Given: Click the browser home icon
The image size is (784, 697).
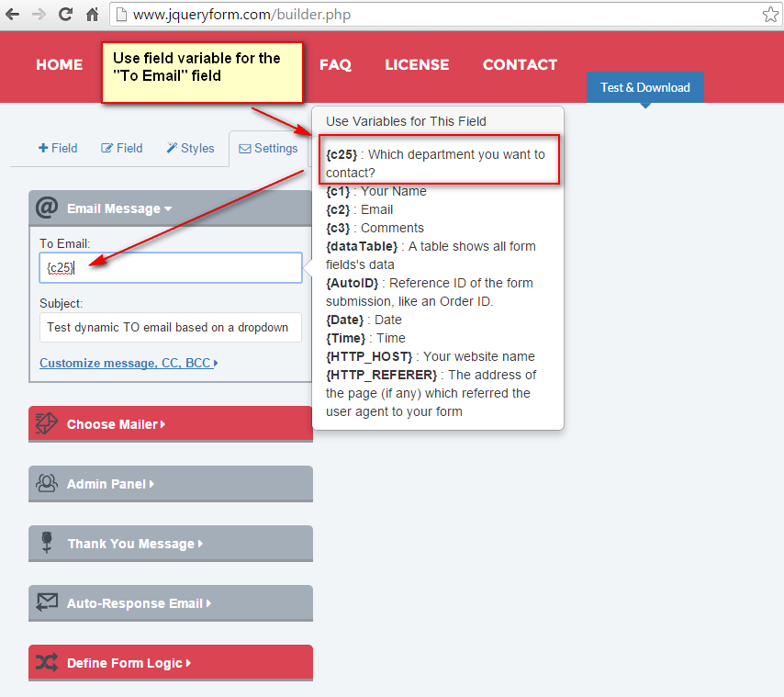Looking at the screenshot, I should (92, 15).
